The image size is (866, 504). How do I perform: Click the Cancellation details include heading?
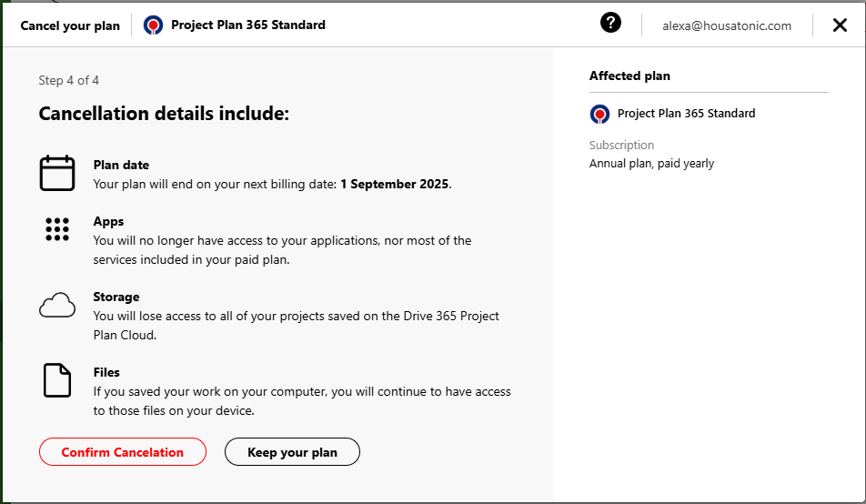pyautogui.click(x=164, y=114)
